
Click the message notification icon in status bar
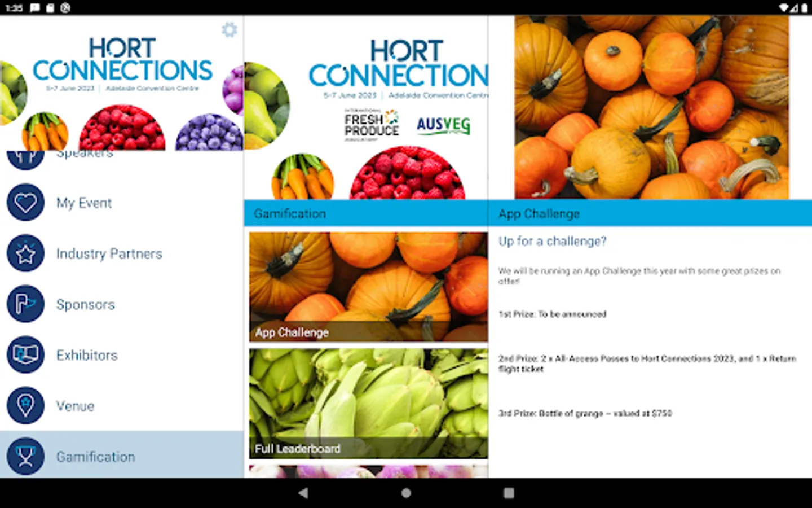35,8
